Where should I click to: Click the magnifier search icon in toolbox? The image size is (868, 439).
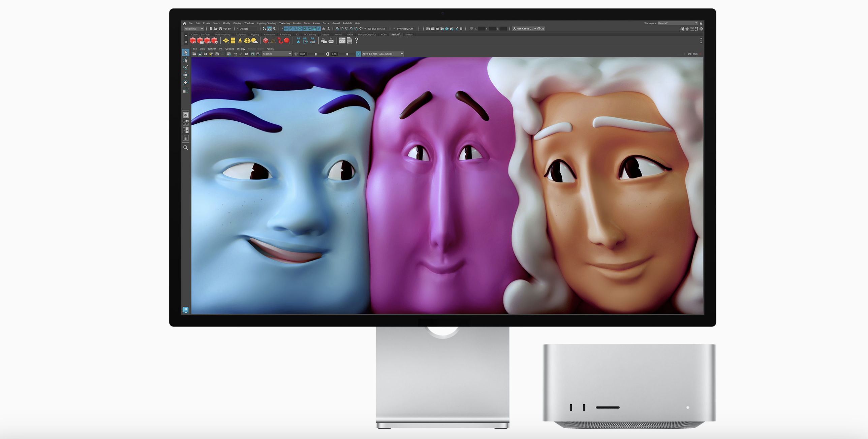[x=186, y=148]
